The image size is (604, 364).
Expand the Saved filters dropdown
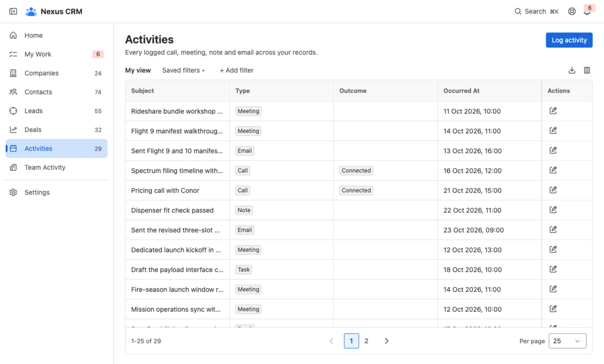click(183, 70)
